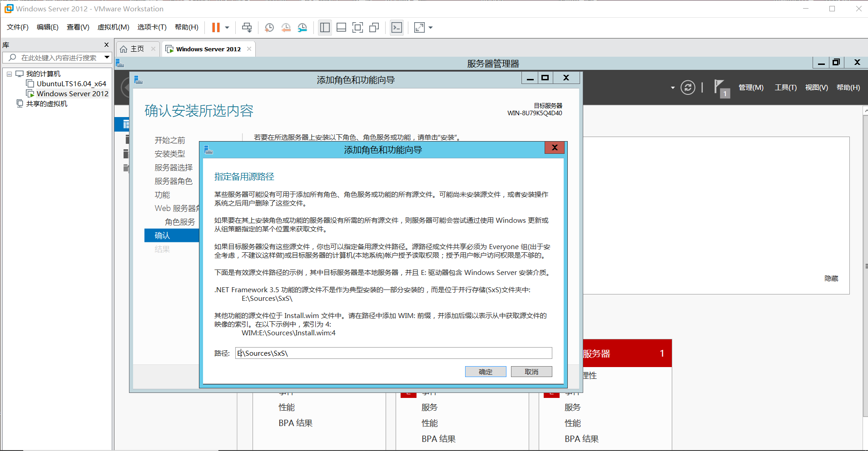Viewport: 868px width, 451px height.
Task: Take a snapshot of the virtual machine
Action: (x=269, y=27)
